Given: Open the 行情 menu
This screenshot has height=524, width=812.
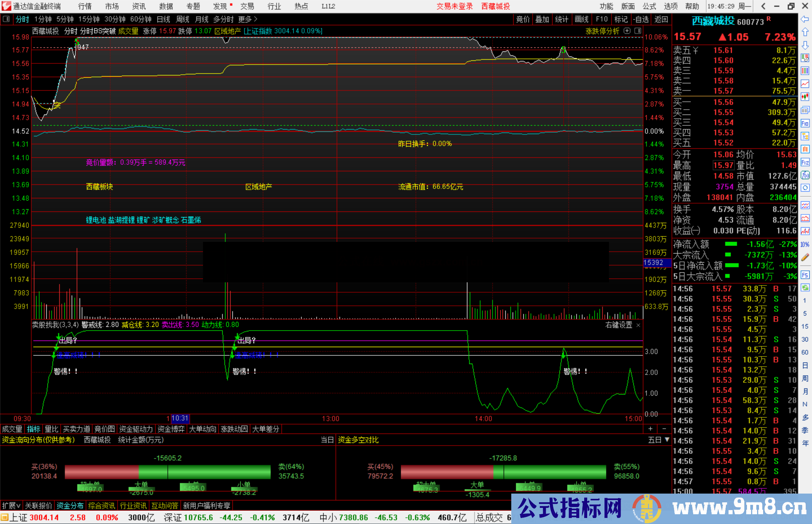Looking at the screenshot, I should coord(85,6).
